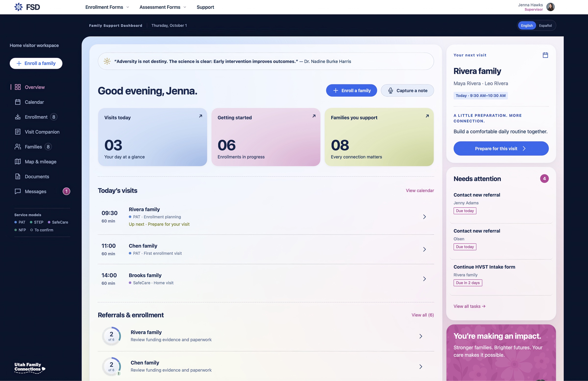Click the Map & mileage icon
588x381 pixels.
(x=18, y=162)
